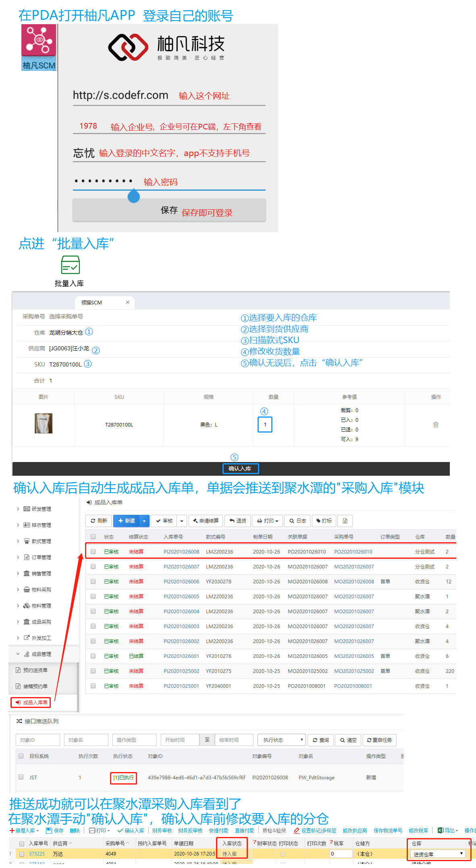
Task: Tick checkbox for row PI20201026007
Action: [x=93, y=566]
